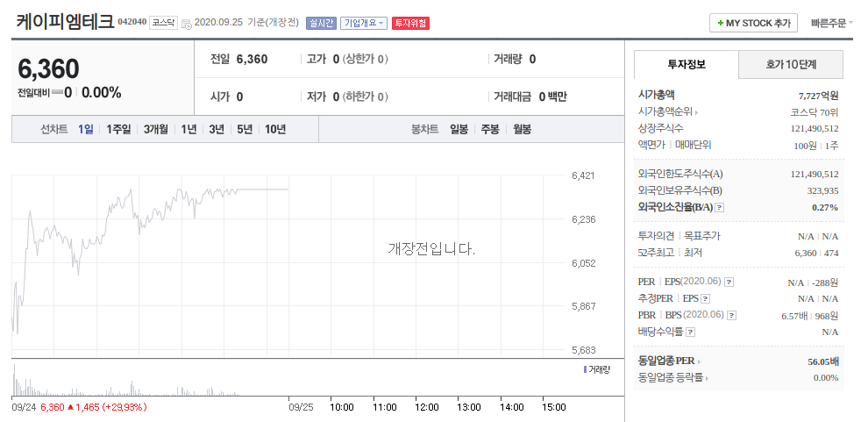Click the 09/24 closing summary in red
Image resolution: width=868 pixels, height=422 pixels.
pyautogui.click(x=94, y=407)
